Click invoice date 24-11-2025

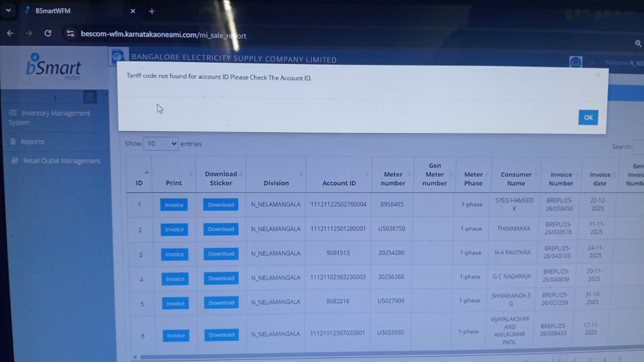point(596,251)
